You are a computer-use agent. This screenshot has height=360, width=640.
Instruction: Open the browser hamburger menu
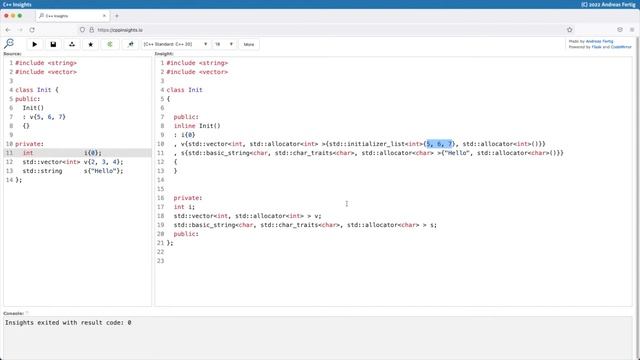tap(632, 29)
